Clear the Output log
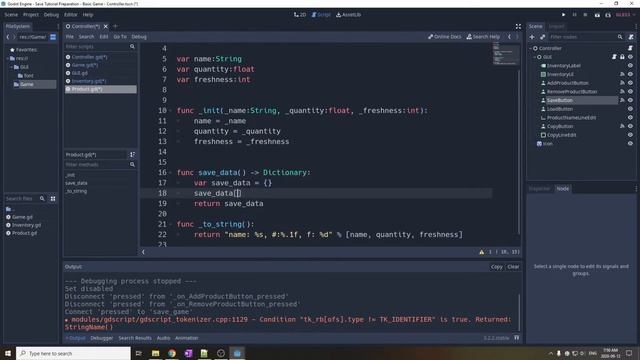 pyautogui.click(x=513, y=267)
